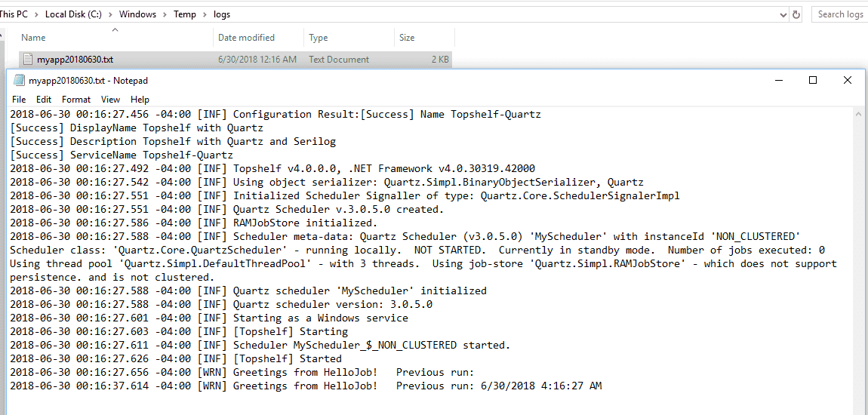The width and height of the screenshot is (868, 415).
Task: Sort by Size column header
Action: tap(425, 38)
